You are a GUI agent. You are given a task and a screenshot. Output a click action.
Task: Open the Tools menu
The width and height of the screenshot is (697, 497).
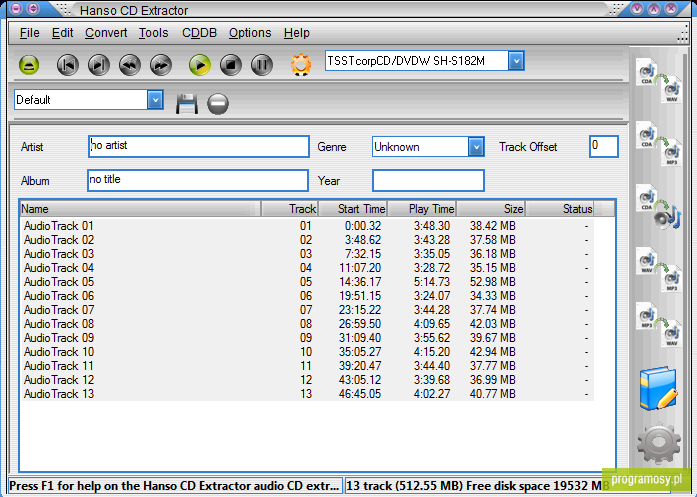pos(153,33)
